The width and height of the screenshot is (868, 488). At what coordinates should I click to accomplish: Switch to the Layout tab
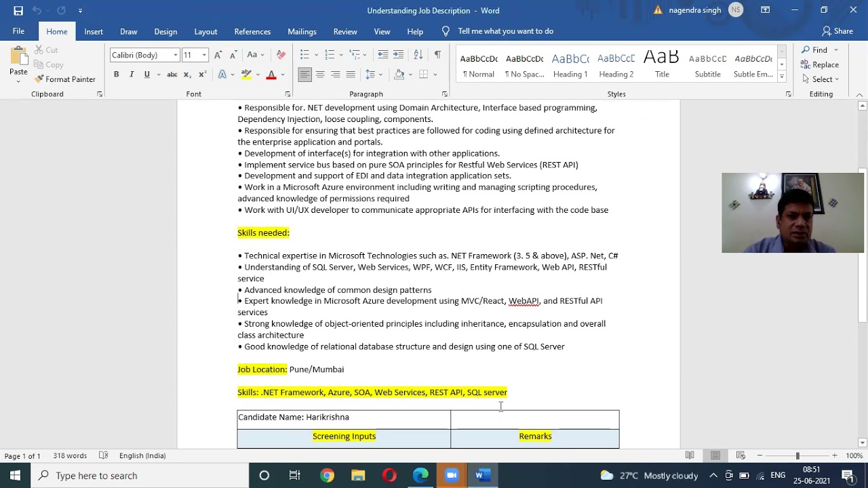click(x=205, y=31)
